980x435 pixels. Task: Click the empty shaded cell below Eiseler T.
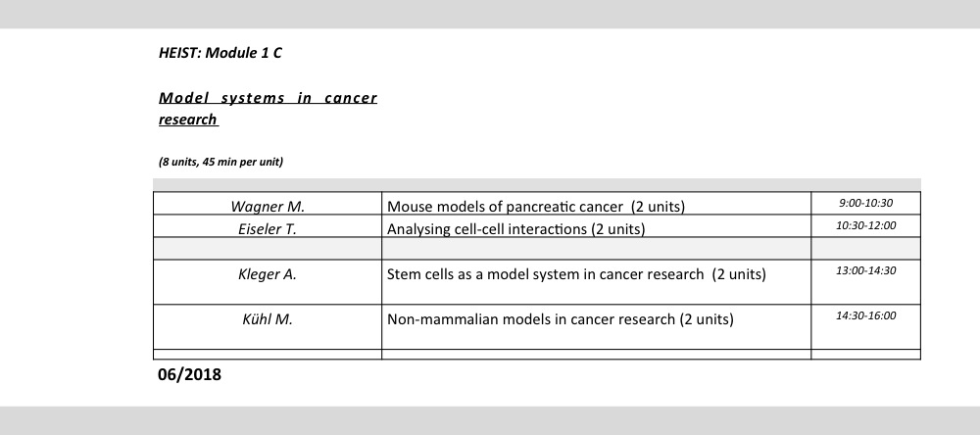click(268, 249)
